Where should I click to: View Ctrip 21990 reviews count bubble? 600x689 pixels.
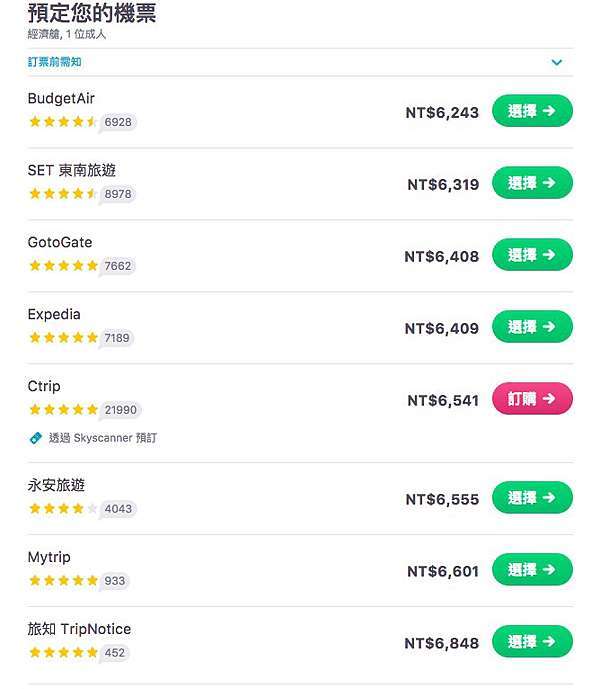click(120, 410)
